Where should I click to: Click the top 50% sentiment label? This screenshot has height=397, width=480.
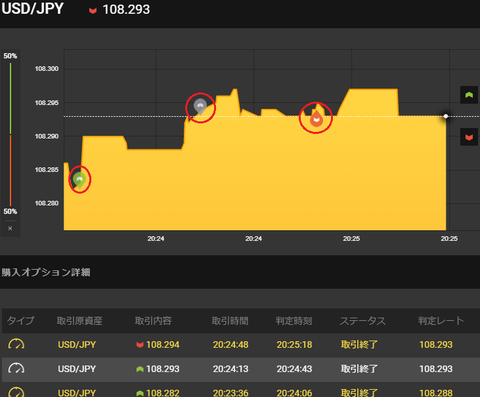point(10,56)
